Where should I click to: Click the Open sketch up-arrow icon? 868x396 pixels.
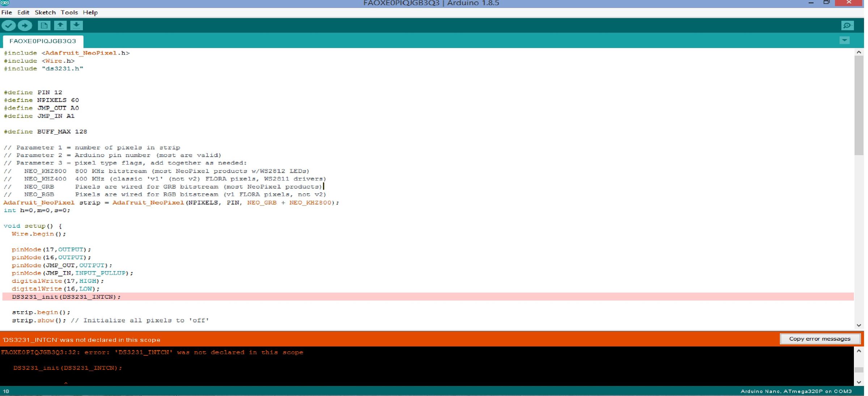click(x=60, y=26)
